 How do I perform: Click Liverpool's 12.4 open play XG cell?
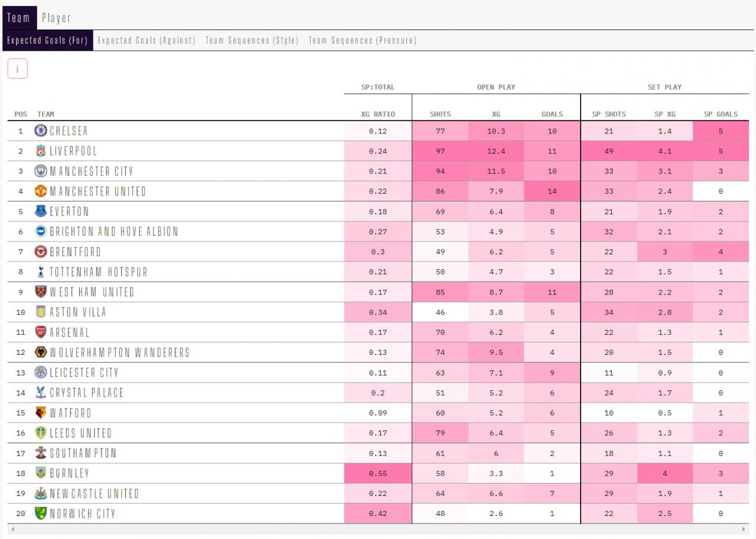pos(496,151)
